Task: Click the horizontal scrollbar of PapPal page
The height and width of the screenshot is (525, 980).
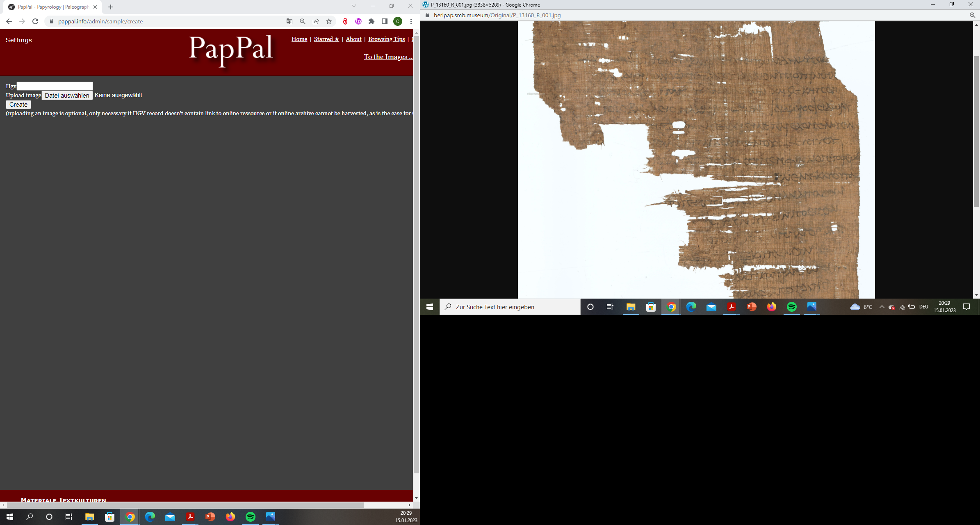Action: pyautogui.click(x=185, y=505)
